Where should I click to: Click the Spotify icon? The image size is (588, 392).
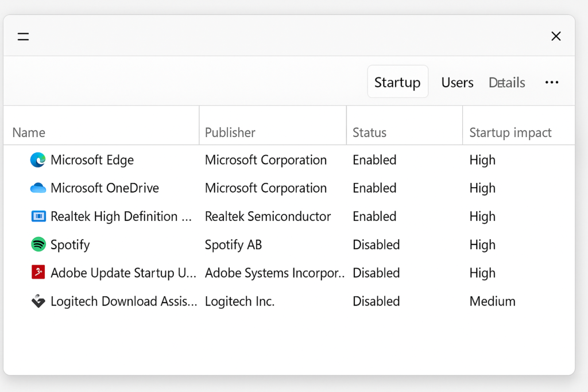coord(38,244)
